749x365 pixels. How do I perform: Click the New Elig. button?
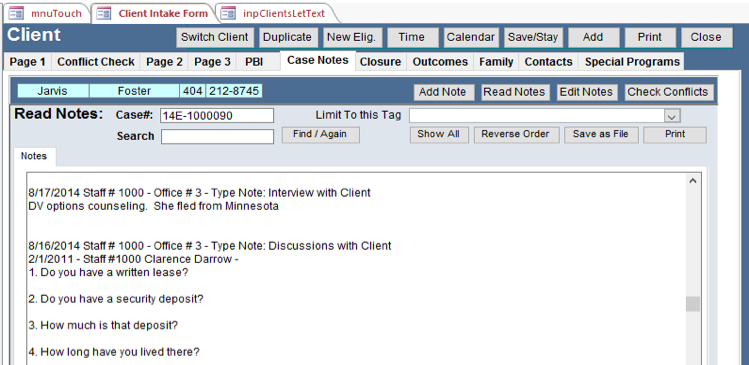pyautogui.click(x=352, y=37)
